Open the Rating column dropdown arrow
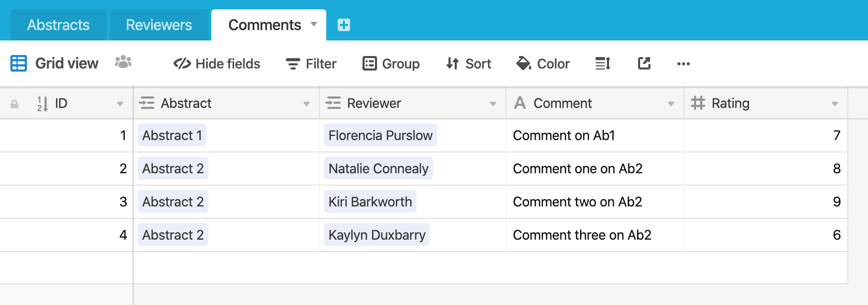The image size is (868, 305). tap(835, 104)
